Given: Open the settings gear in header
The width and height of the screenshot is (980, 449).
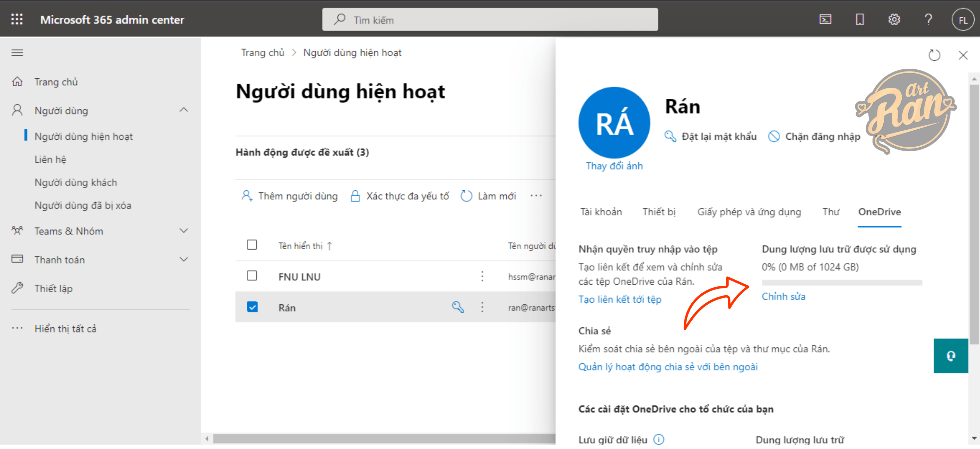Looking at the screenshot, I should pos(894,19).
